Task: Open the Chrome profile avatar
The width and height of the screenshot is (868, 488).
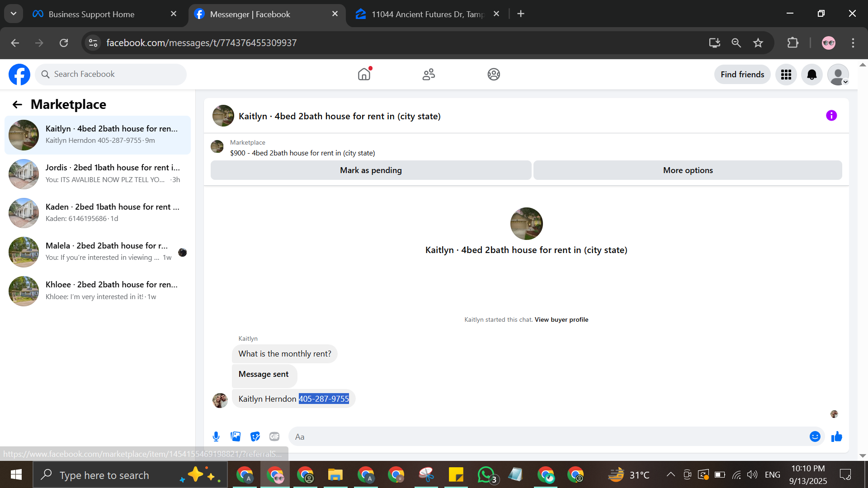Action: pyautogui.click(x=829, y=43)
